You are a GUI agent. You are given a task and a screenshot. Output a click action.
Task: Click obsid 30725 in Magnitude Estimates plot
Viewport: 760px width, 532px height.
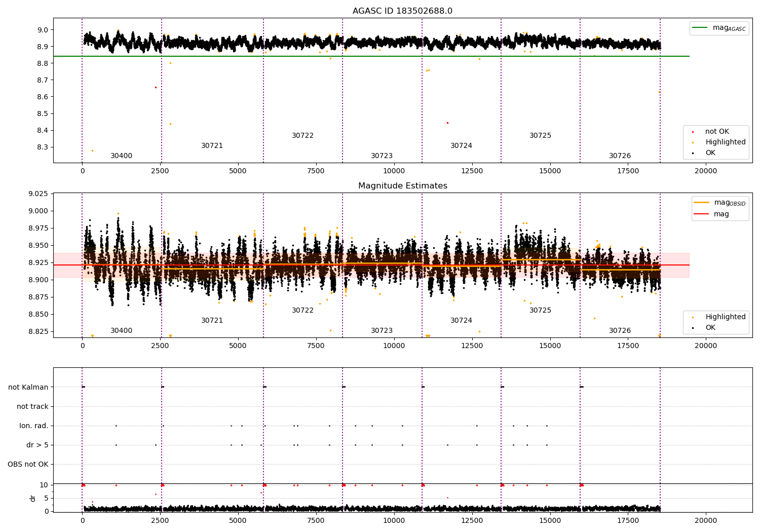point(541,311)
